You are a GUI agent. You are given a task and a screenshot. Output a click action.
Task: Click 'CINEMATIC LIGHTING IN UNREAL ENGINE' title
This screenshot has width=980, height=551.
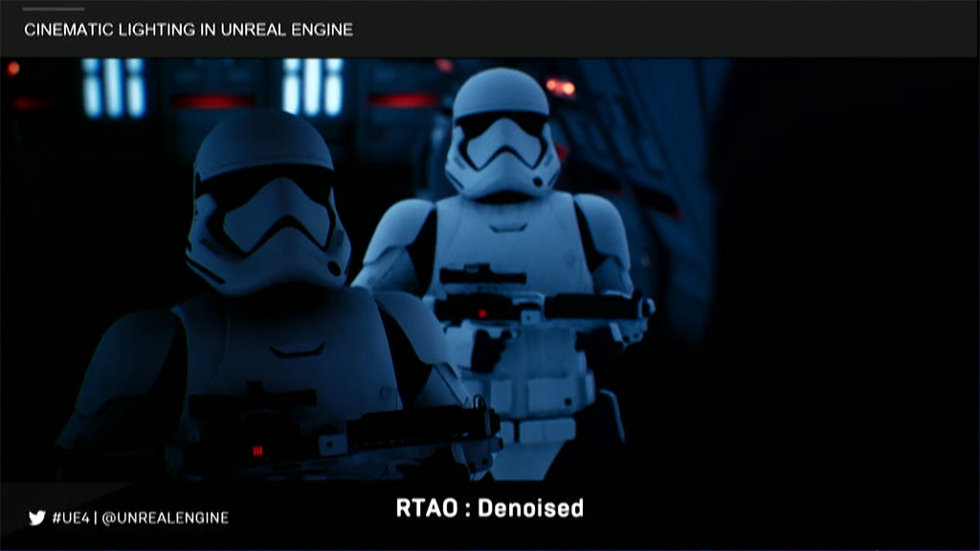[189, 30]
